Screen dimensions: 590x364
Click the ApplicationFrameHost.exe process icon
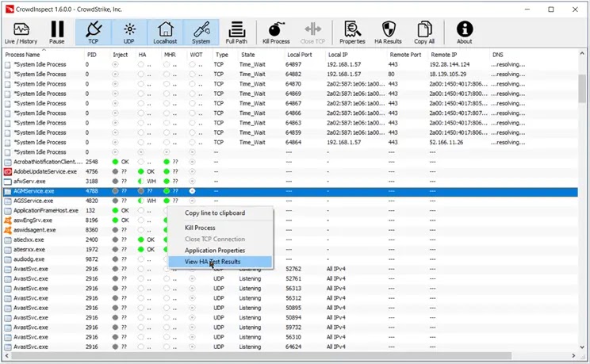tap(7, 211)
